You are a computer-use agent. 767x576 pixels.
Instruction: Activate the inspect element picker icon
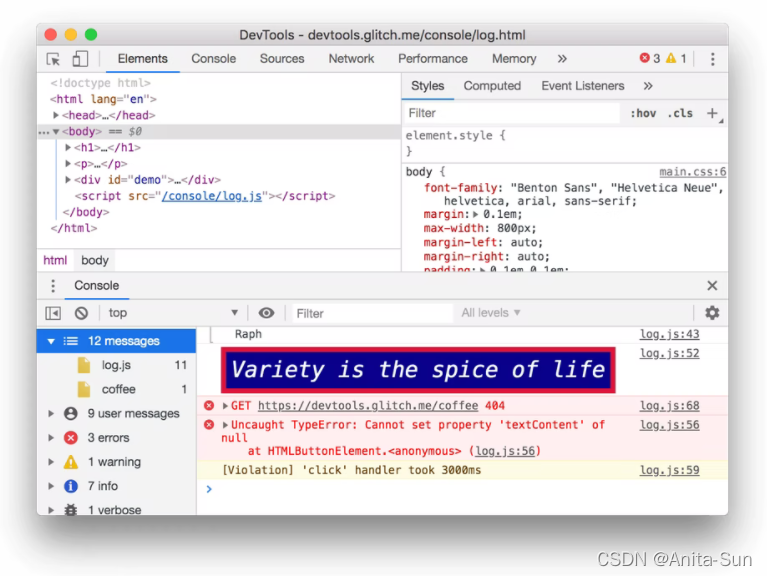53,59
